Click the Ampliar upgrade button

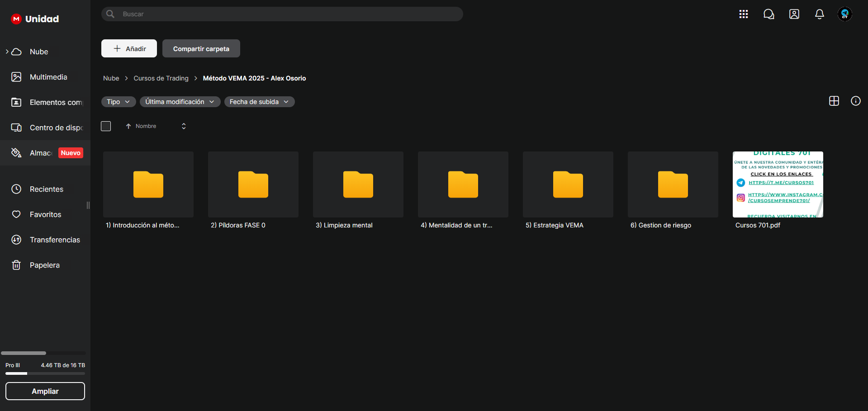tap(45, 391)
